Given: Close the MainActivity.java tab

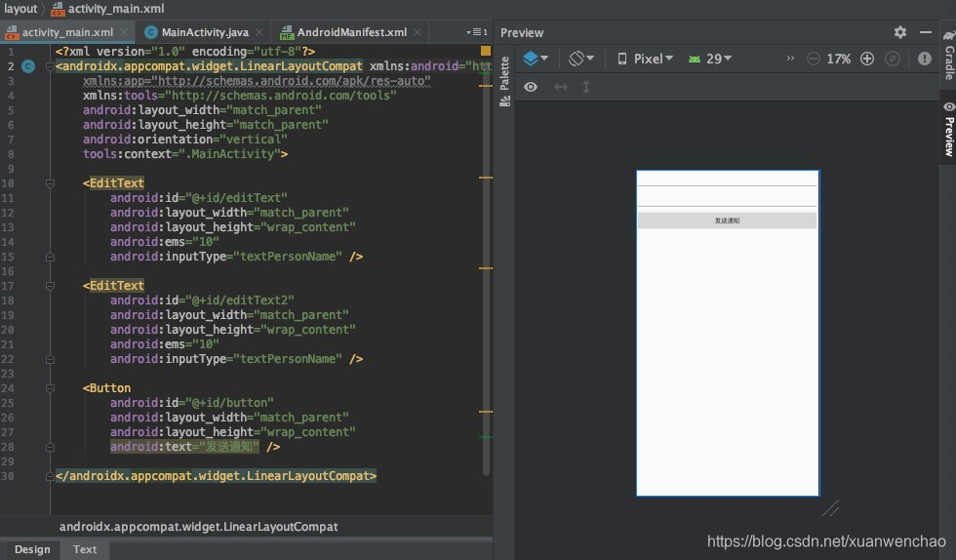Looking at the screenshot, I should coord(259,32).
